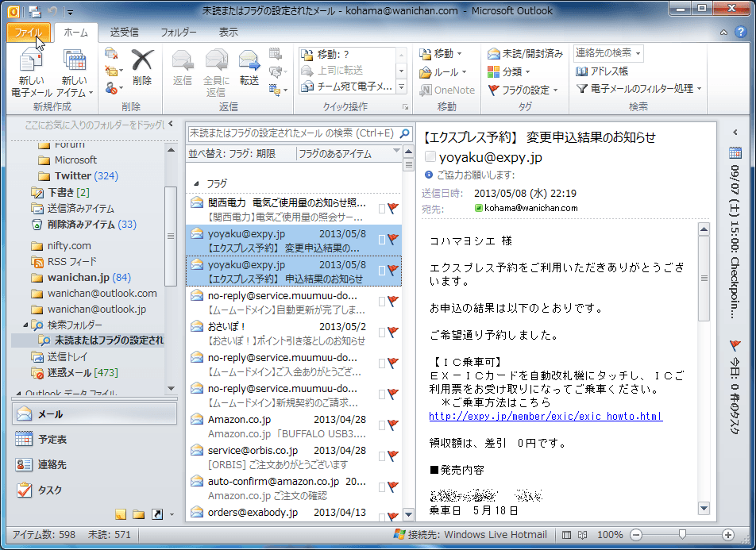The height and width of the screenshot is (550, 756).
Task: Click the meeting reply ribbon icon
Action: (276, 53)
